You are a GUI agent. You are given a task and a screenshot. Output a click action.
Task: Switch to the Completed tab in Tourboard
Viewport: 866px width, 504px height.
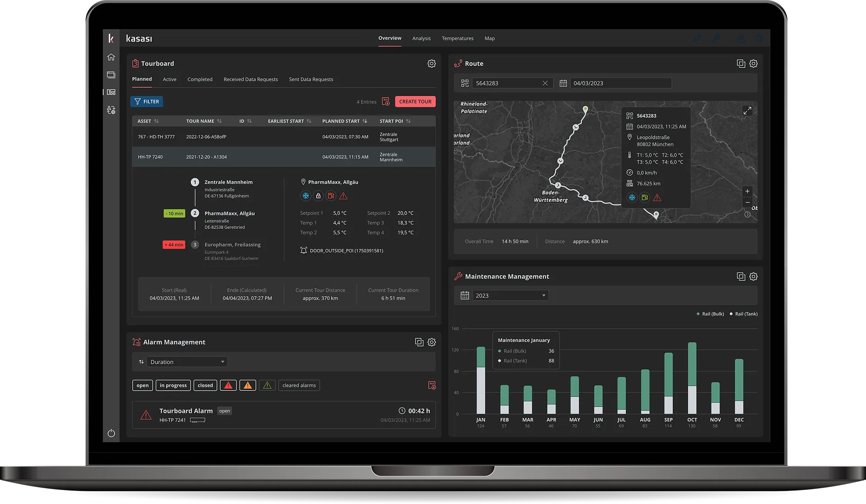(x=200, y=79)
